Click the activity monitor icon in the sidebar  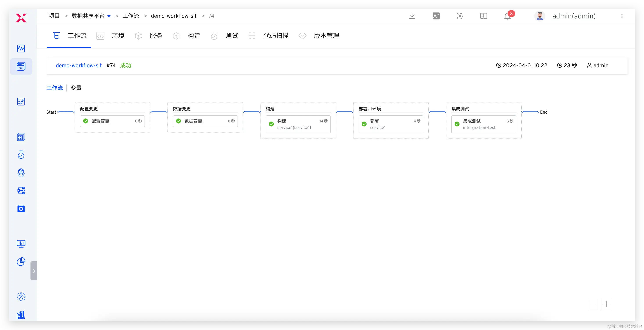[21, 48]
